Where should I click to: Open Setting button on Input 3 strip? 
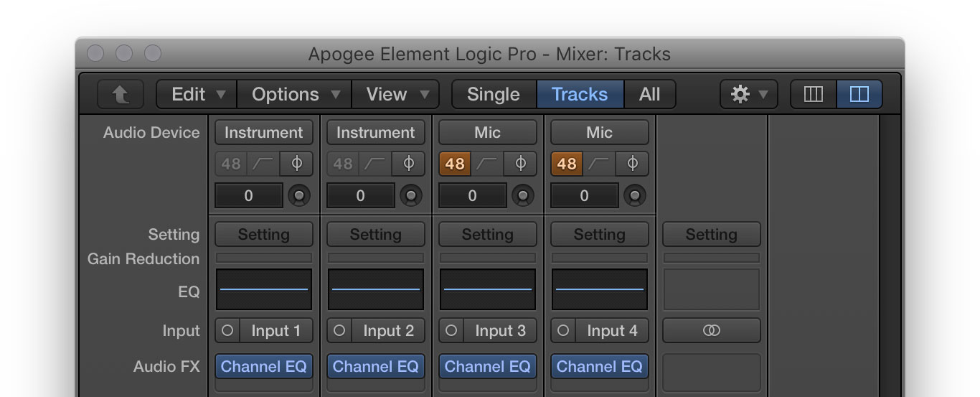pos(488,234)
